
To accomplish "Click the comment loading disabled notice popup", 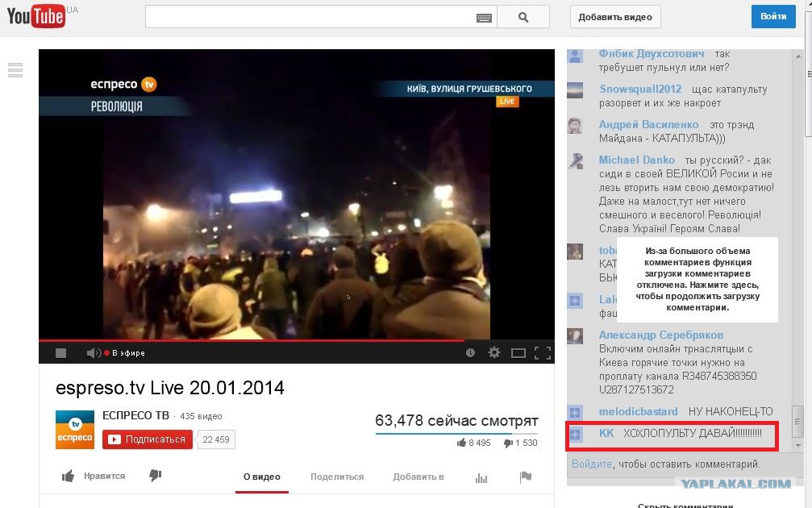I will 697,279.
